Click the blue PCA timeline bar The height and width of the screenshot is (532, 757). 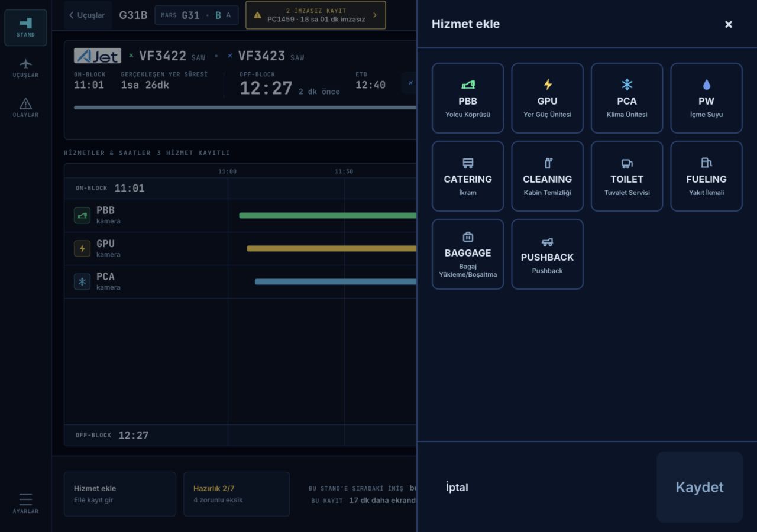pos(336,281)
